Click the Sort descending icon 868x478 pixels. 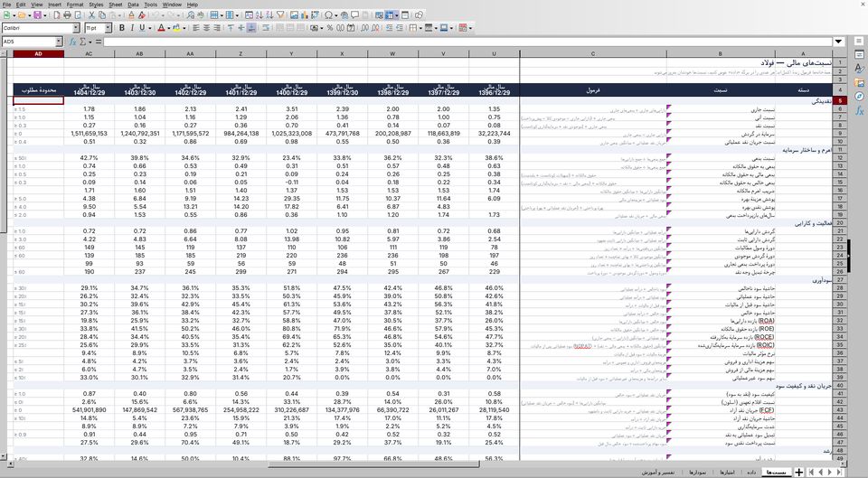tap(269, 15)
